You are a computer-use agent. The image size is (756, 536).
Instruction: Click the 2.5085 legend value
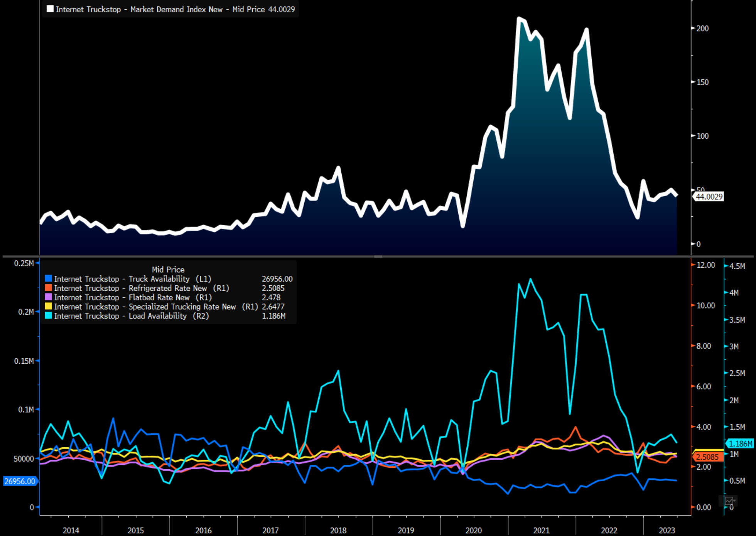pyautogui.click(x=273, y=288)
